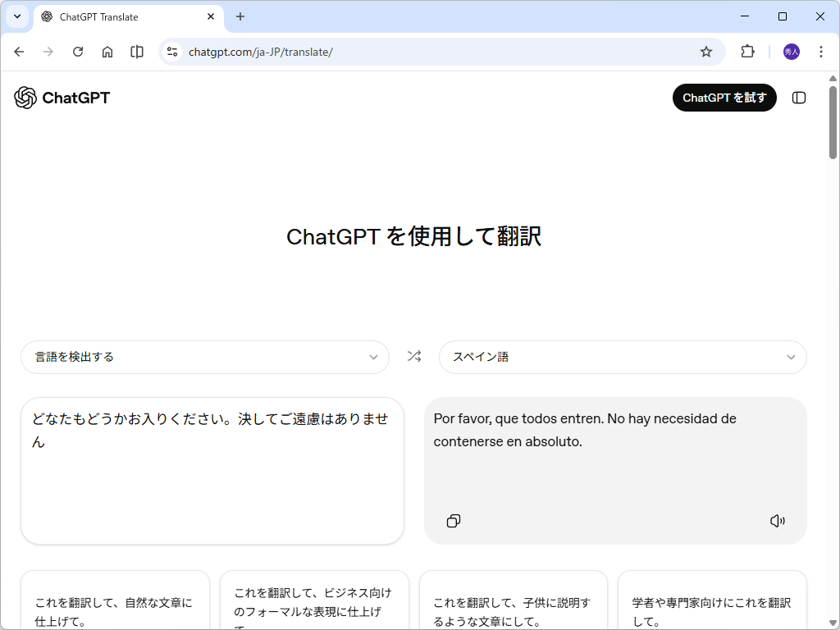
Task: Click the ChatGPT を試す button
Action: coord(724,97)
